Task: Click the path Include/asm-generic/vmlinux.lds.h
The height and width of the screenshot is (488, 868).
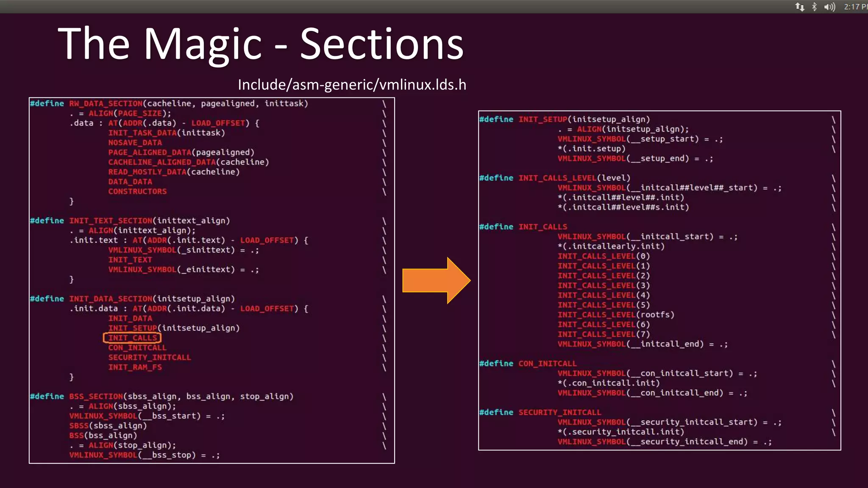Action: coord(352,85)
